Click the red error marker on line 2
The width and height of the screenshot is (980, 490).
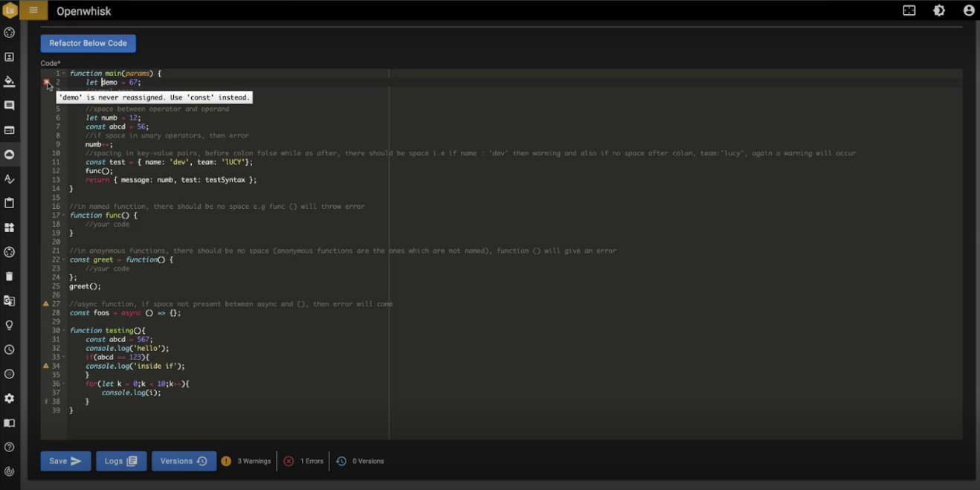(x=46, y=82)
